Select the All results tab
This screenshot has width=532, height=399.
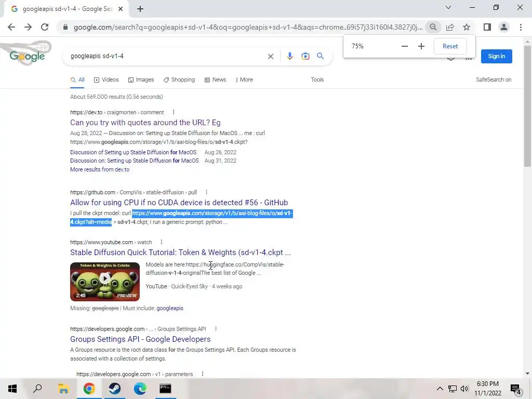[77, 79]
